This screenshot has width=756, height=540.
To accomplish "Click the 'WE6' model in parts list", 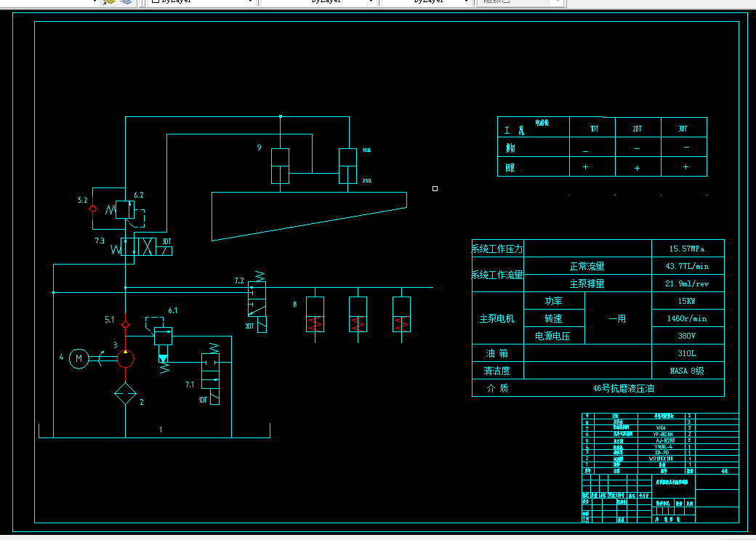I will 661,428.
